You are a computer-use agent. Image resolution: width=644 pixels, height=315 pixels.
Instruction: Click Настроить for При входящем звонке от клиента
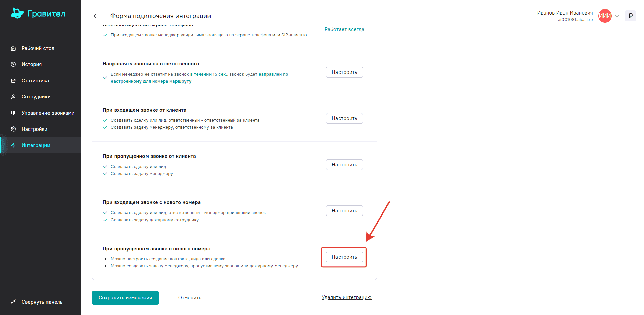click(x=344, y=118)
